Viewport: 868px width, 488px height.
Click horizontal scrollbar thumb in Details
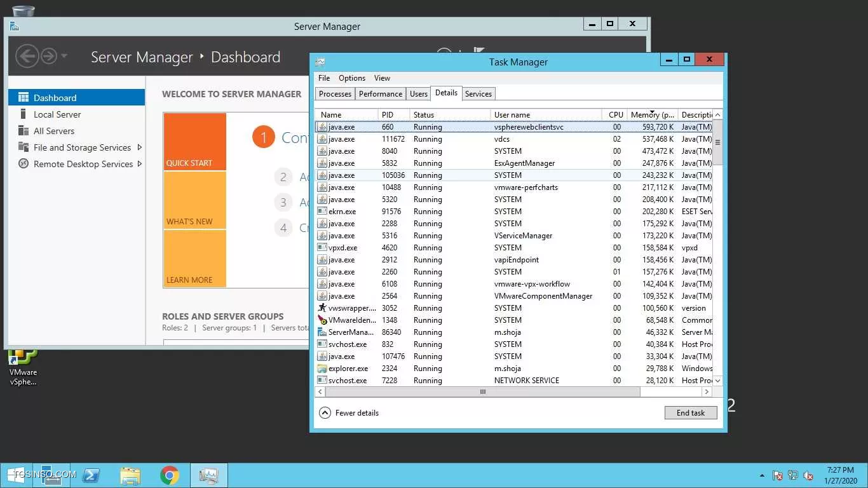(x=484, y=392)
